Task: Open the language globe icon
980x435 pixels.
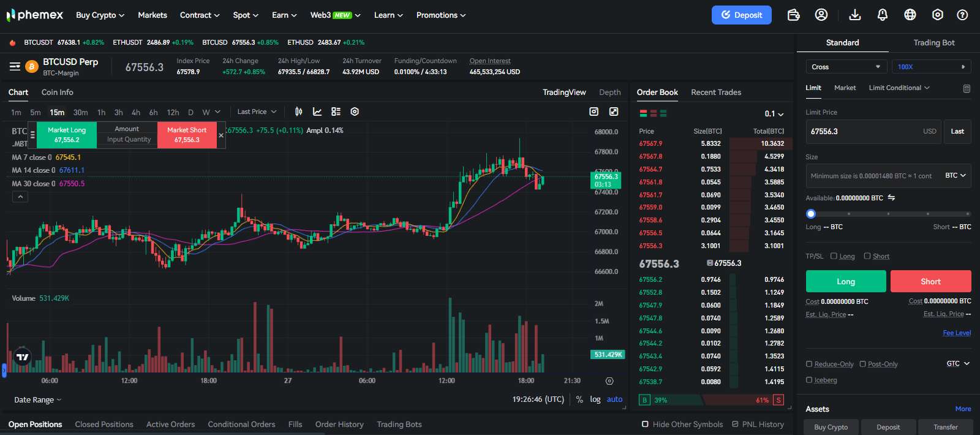Action: click(910, 15)
